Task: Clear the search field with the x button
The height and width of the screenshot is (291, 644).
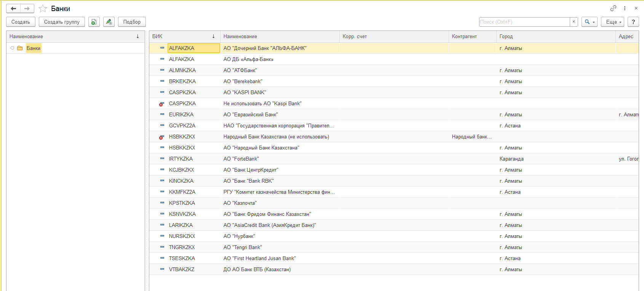Action: point(574,22)
